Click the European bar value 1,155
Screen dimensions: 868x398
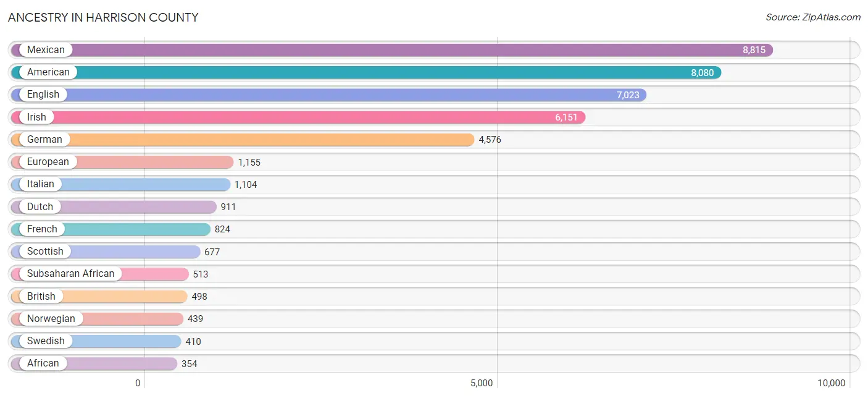pyautogui.click(x=249, y=163)
